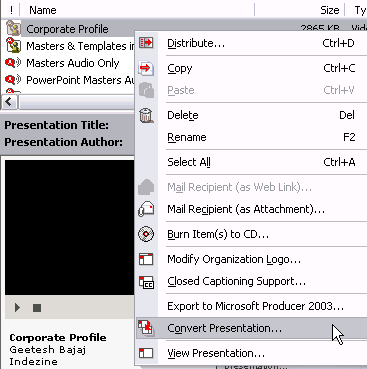Click the Indezine text below preview
Viewport: 367px width, 369px height.
tap(33, 361)
